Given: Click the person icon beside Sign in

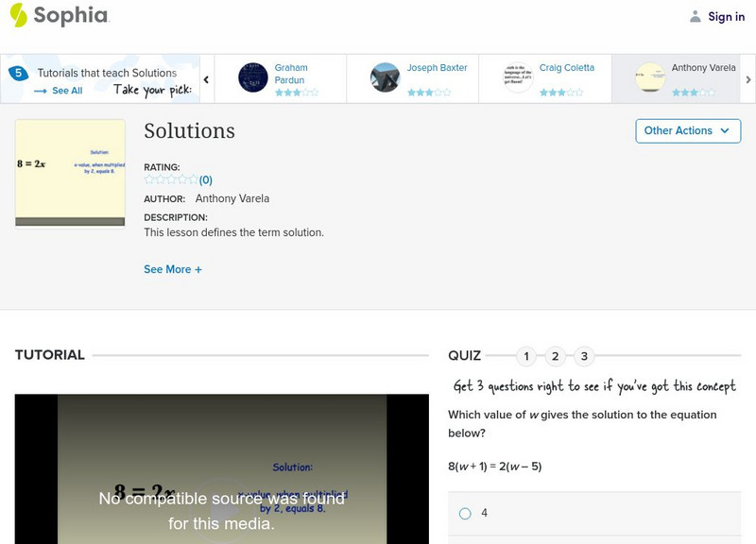Looking at the screenshot, I should 696,15.
